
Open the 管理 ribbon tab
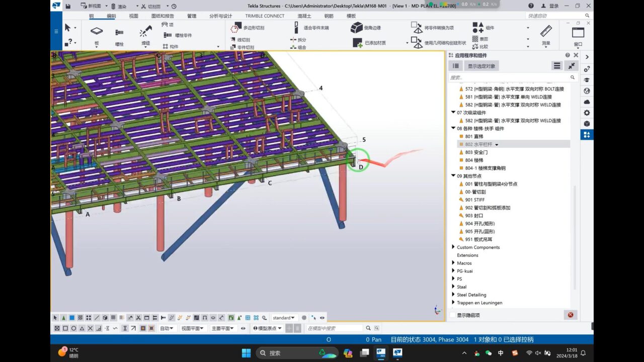192,16
